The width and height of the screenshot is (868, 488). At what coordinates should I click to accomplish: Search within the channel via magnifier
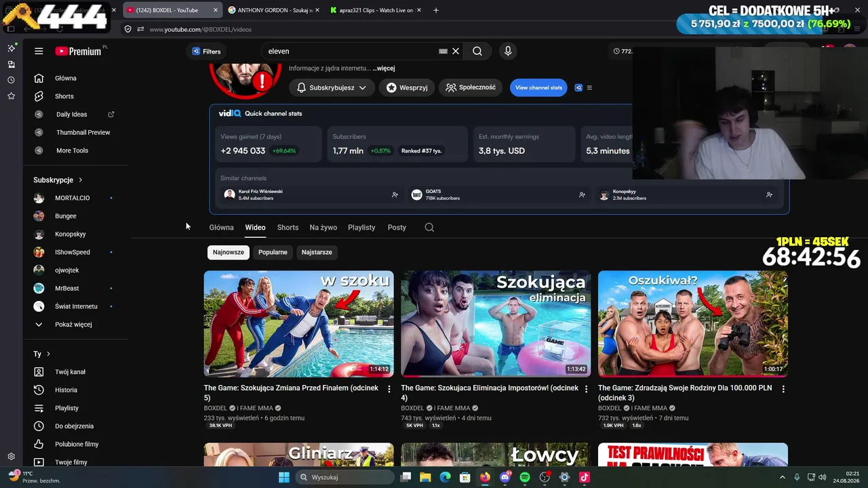point(429,228)
